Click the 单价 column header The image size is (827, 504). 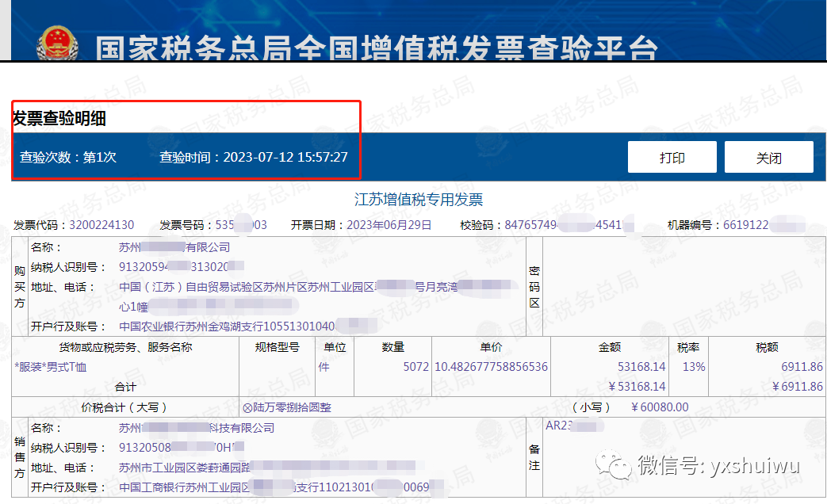pyautogui.click(x=491, y=347)
